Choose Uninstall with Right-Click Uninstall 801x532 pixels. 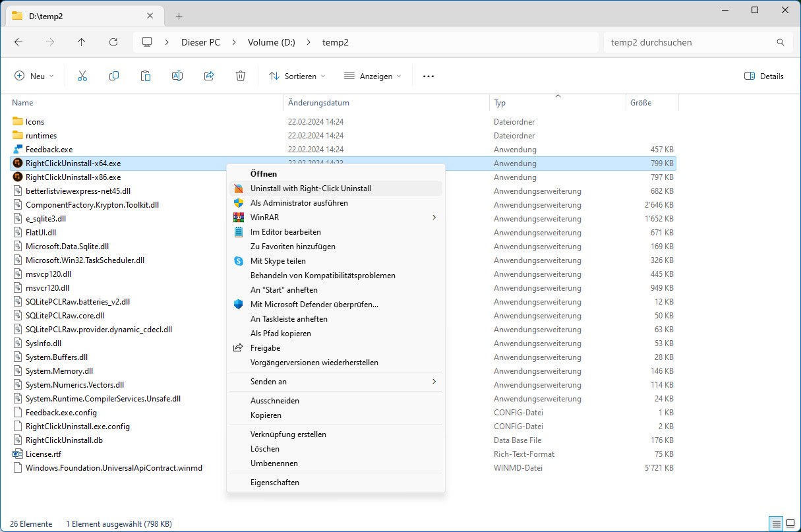click(336, 189)
